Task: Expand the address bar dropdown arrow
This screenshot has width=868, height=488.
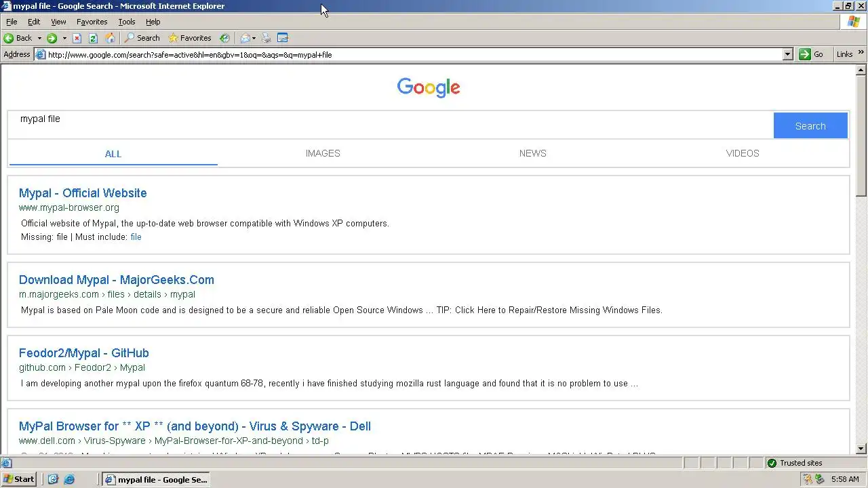Action: click(787, 55)
